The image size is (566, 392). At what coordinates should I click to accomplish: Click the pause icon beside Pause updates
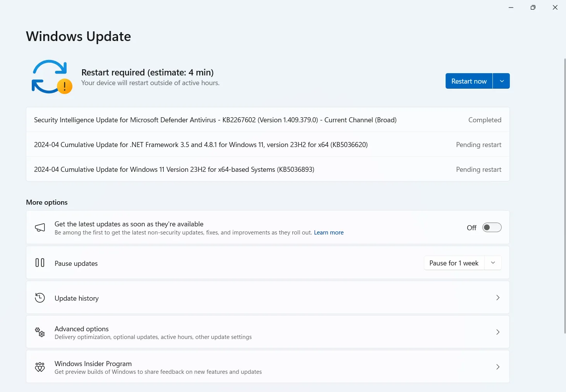[40, 263]
